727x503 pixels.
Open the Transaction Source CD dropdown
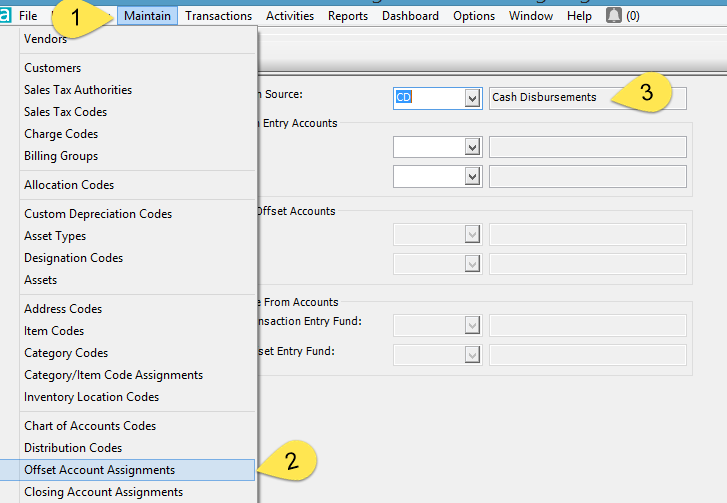473,98
